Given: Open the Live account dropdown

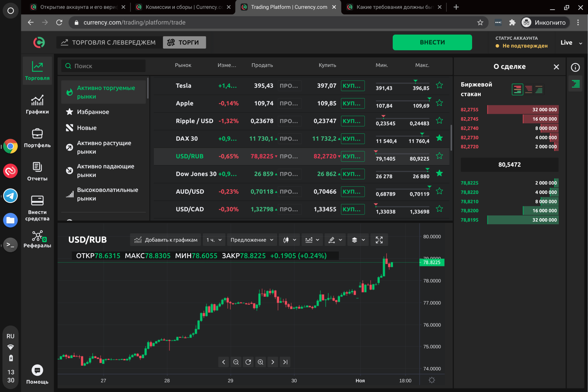Looking at the screenshot, I should (571, 43).
